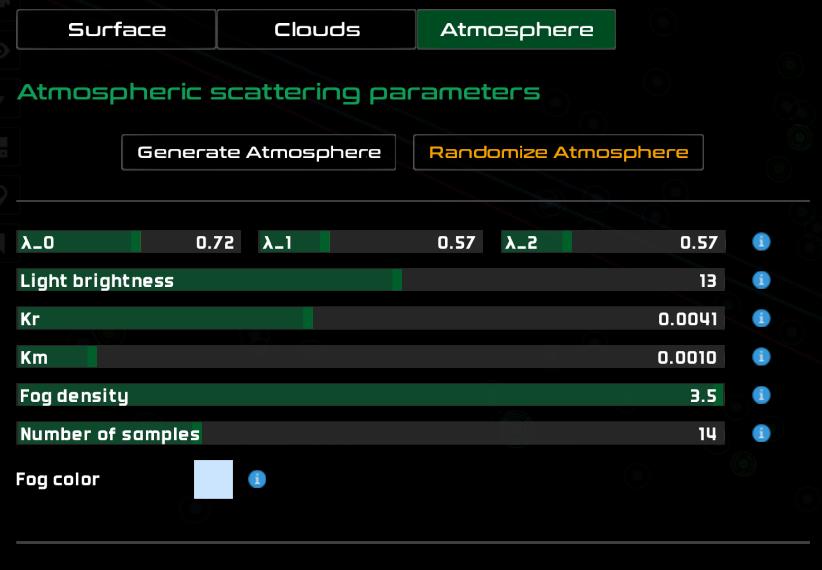822x570 pixels.
Task: Click info icon for Light brightness
Action: point(761,280)
